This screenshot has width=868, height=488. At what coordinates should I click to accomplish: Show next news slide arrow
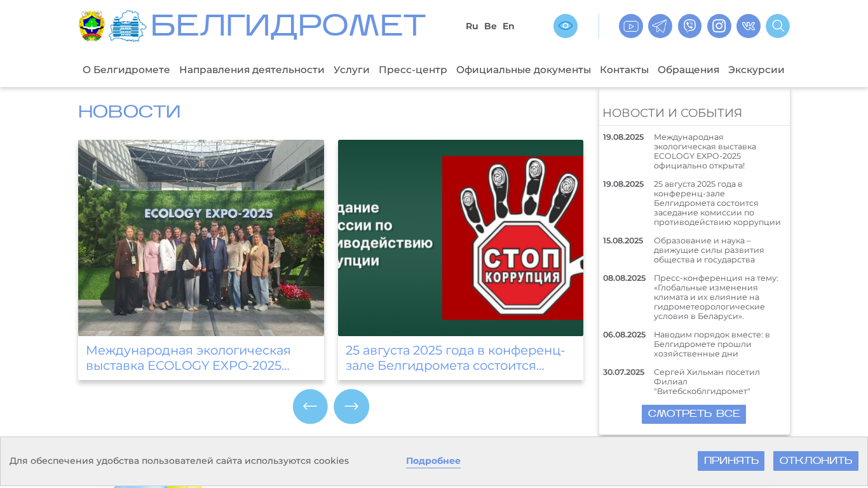pyautogui.click(x=351, y=407)
